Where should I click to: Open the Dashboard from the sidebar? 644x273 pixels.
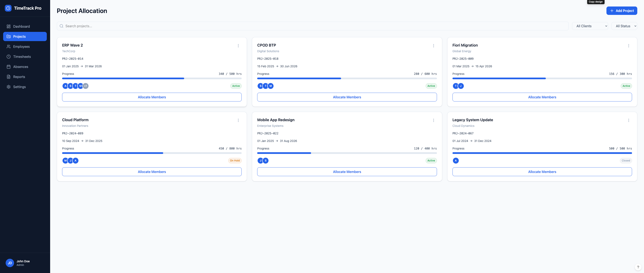9,26
